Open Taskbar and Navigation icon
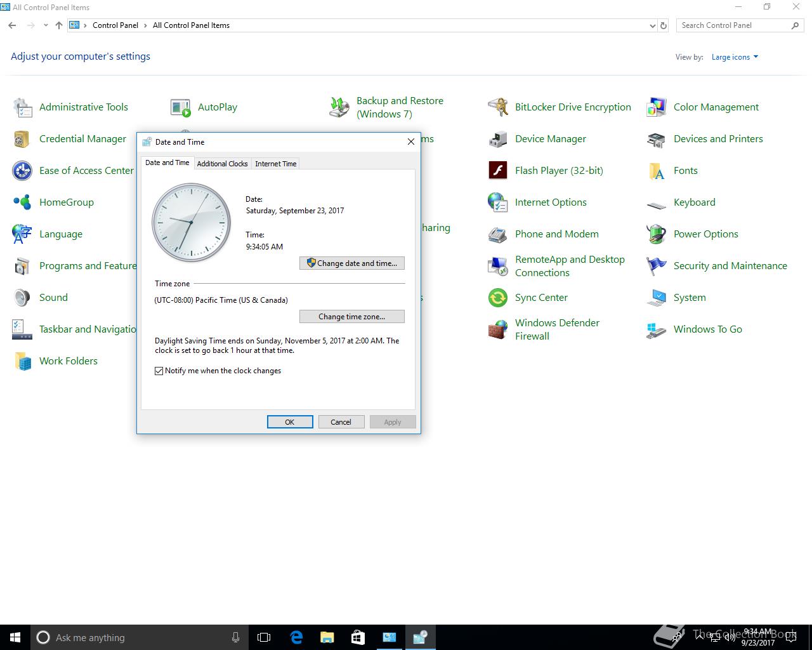Viewport: 812px width, 650px height. [22, 329]
